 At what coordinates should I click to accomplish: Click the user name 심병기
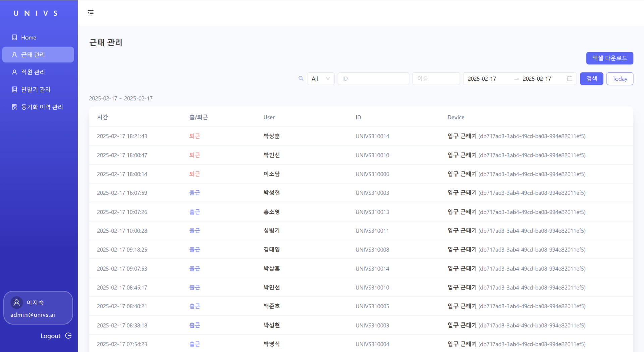[272, 231]
